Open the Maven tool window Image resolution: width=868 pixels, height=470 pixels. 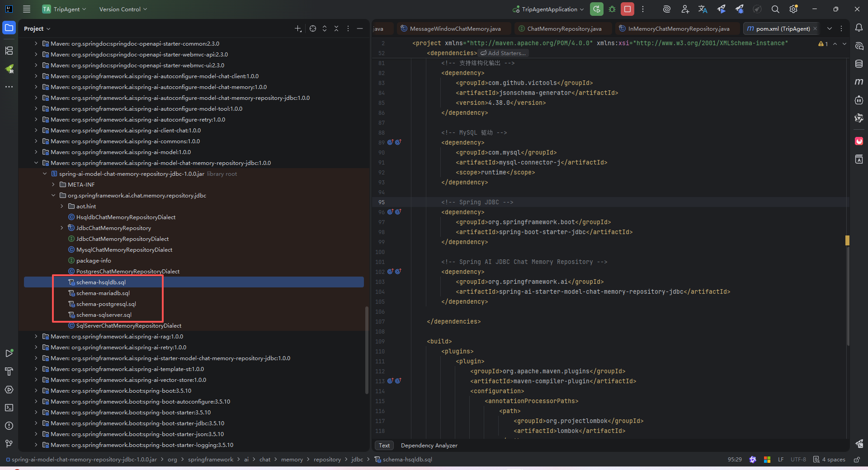pos(859,82)
